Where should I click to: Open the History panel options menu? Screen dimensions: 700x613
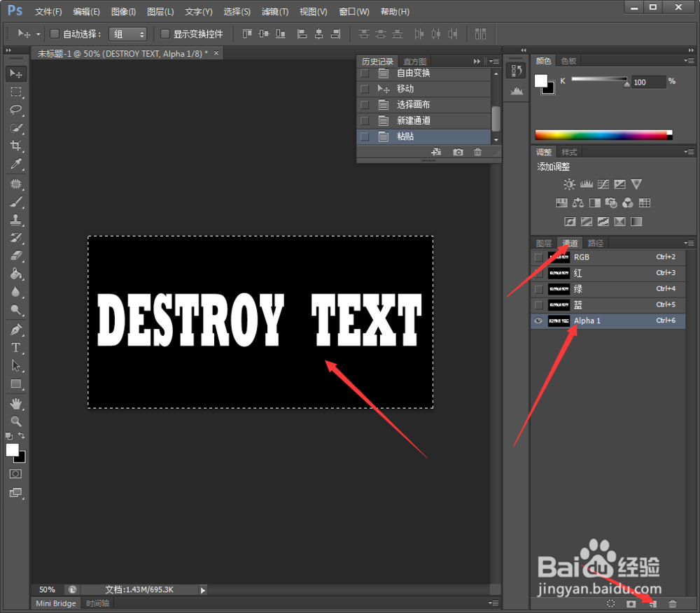494,61
